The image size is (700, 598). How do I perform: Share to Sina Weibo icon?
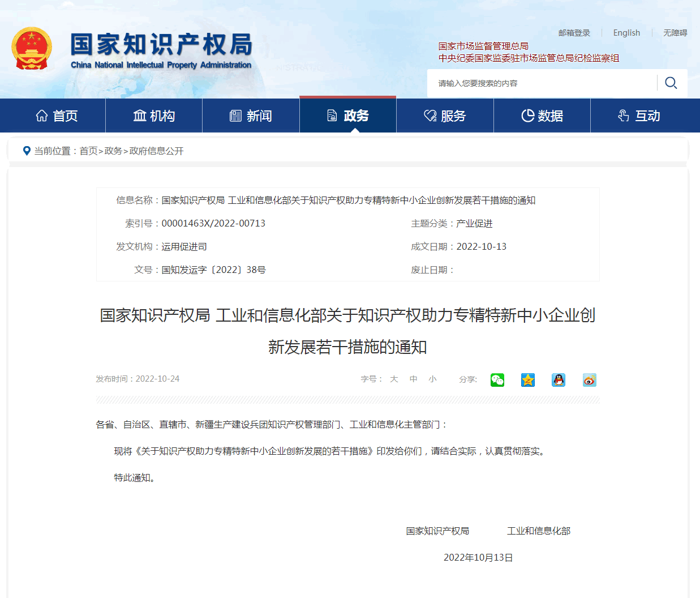point(589,380)
